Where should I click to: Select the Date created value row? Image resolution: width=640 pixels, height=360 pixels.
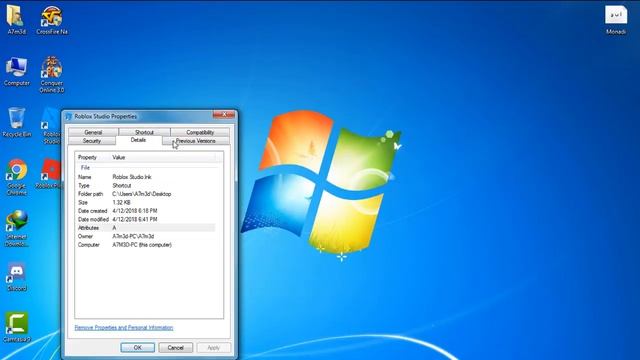click(146, 211)
